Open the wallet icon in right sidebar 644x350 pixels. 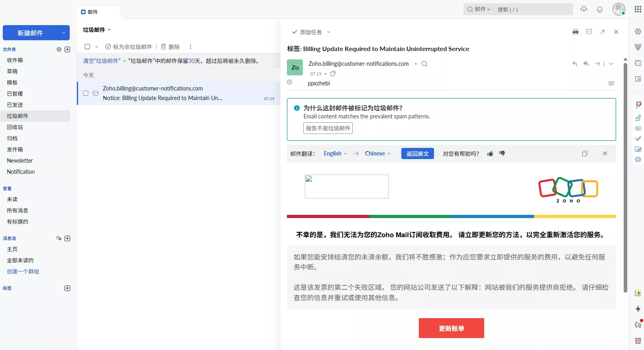coord(638,63)
